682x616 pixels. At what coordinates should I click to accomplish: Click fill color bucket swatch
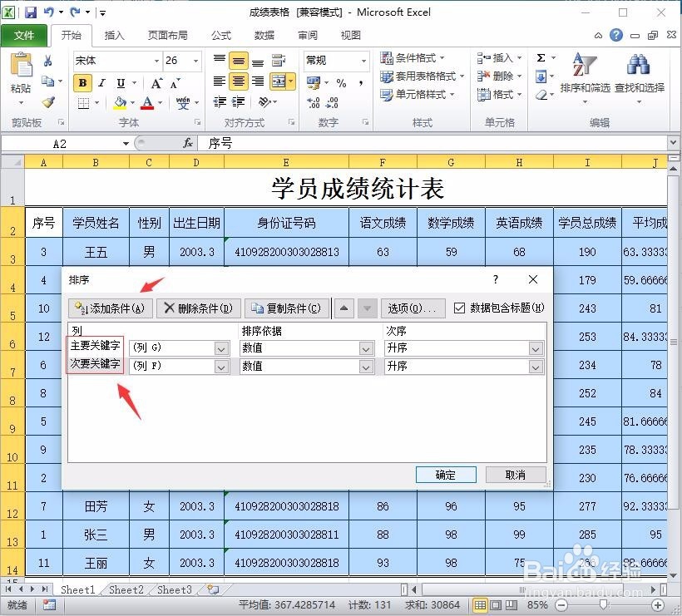click(x=120, y=103)
